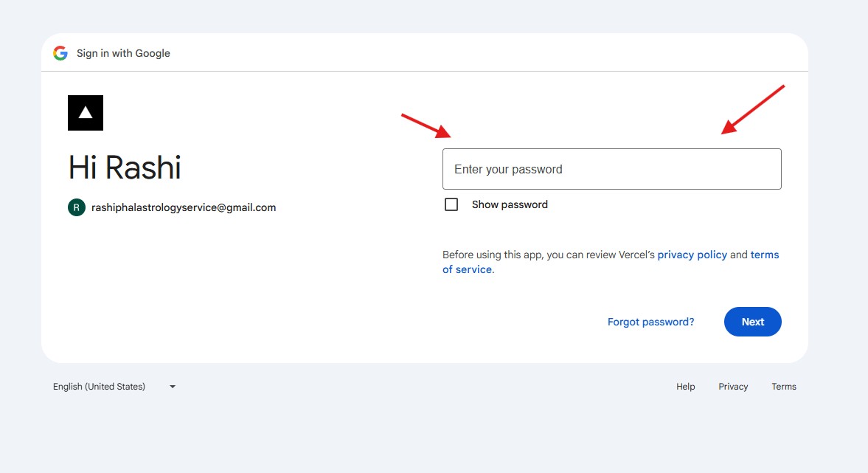Open the Terms footer link
The image size is (868, 473).
(784, 387)
